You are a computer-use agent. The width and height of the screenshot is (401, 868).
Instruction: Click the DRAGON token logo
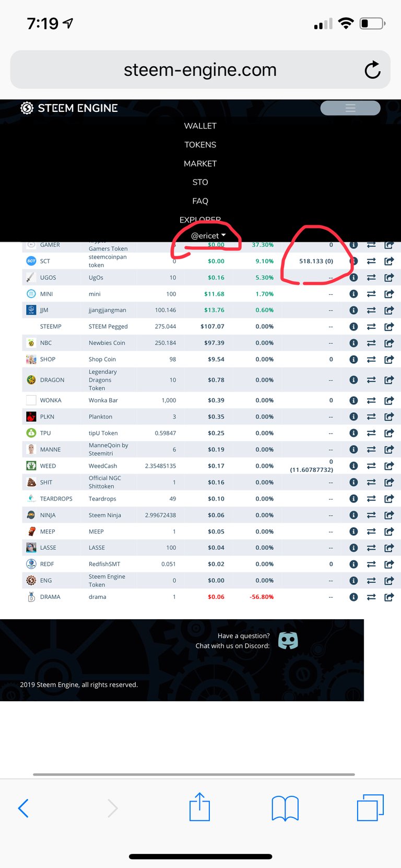pos(31,380)
